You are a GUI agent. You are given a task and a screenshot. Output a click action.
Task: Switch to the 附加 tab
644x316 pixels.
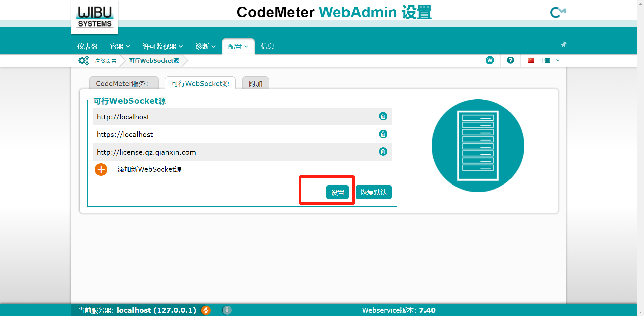255,83
